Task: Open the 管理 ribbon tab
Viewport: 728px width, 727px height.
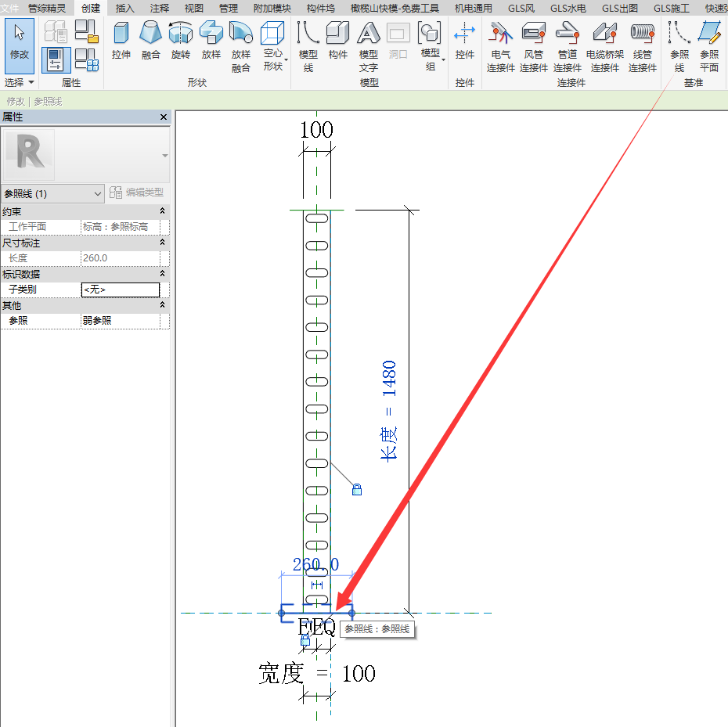Action: (229, 8)
